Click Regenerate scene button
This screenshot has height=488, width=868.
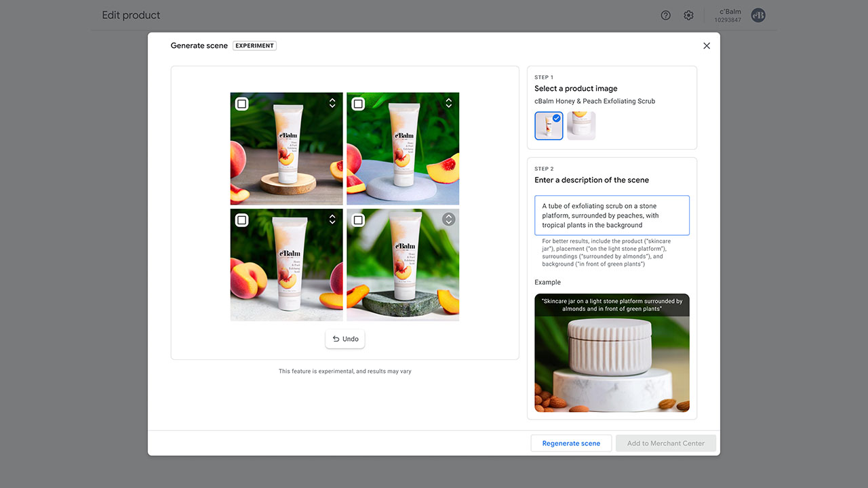(571, 443)
